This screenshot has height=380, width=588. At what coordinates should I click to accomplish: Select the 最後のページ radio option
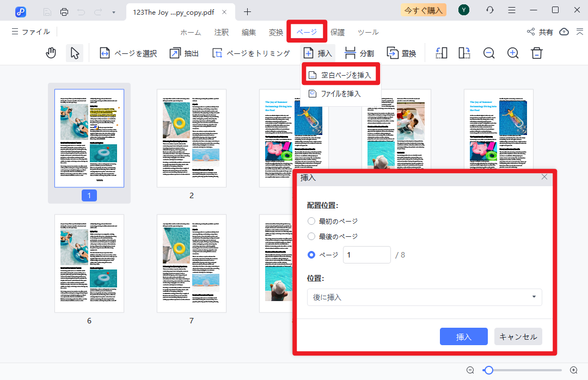coord(311,236)
